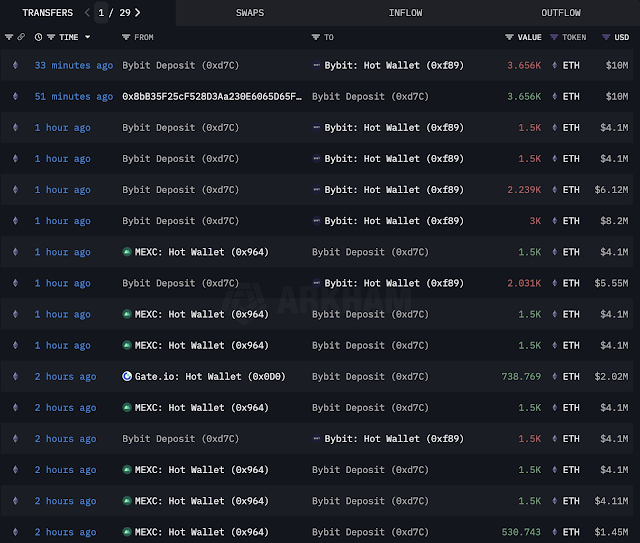Open the chain filter icon in header
The width and height of the screenshot is (640, 543).
[9, 37]
